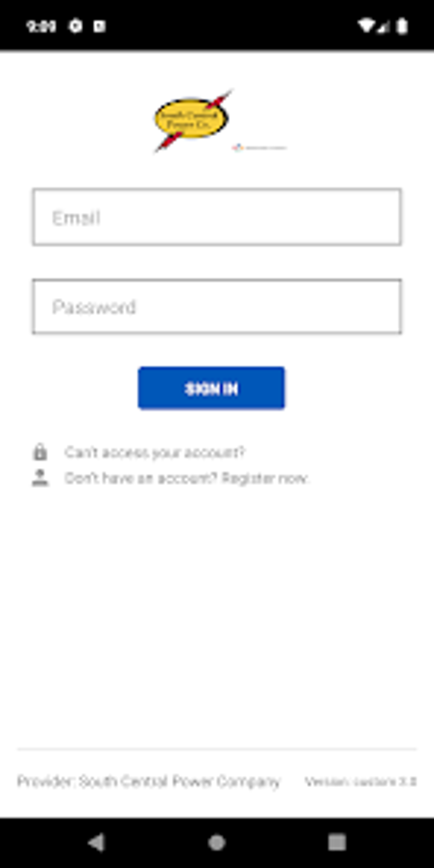The image size is (434, 868).
Task: Tap the Provider: South Central Power Company text
Action: pyautogui.click(x=148, y=781)
